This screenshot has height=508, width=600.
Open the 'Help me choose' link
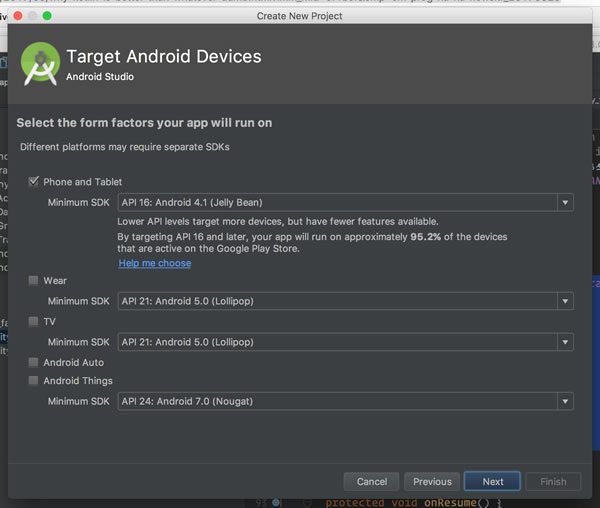tap(154, 263)
